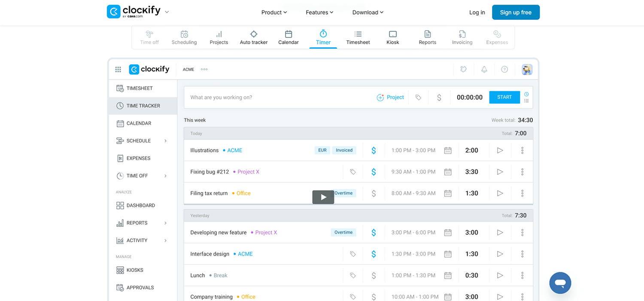The image size is (644, 301).
Task: Open more options for Fixing bug #212
Action: coord(522,172)
